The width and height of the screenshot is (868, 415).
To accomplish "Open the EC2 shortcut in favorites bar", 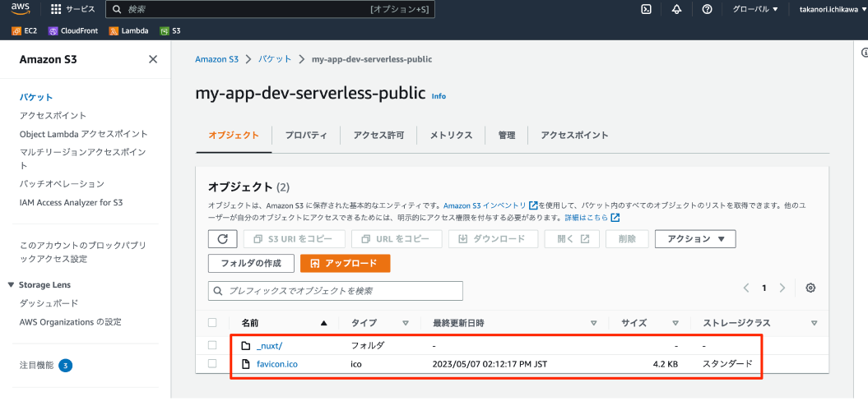I will (x=25, y=31).
